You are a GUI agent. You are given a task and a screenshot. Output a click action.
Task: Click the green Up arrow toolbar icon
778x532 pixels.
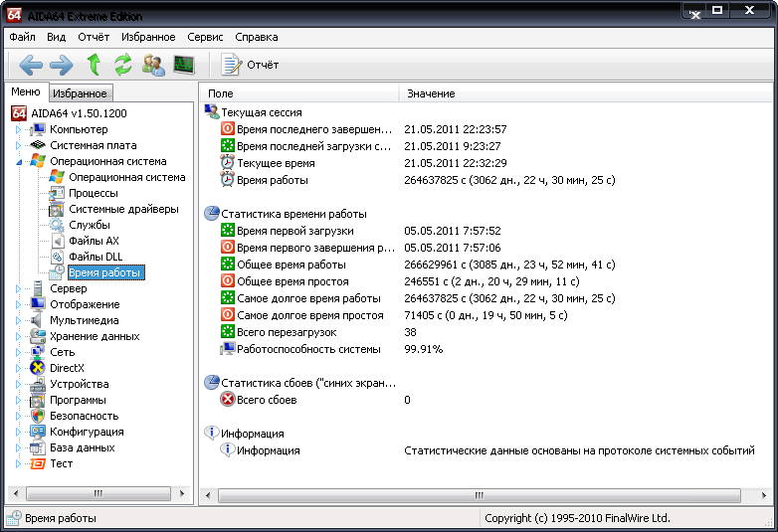94,65
